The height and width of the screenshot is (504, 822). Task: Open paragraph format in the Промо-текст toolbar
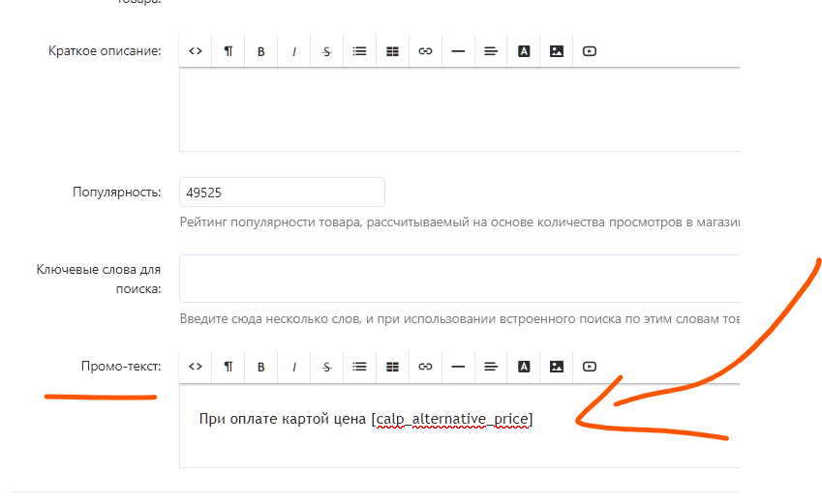[228, 367]
